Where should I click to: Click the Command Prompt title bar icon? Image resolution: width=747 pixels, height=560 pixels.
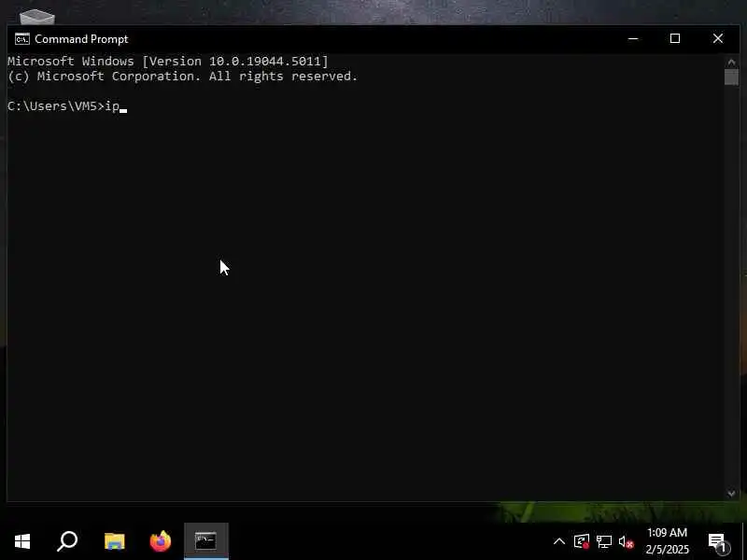click(21, 39)
